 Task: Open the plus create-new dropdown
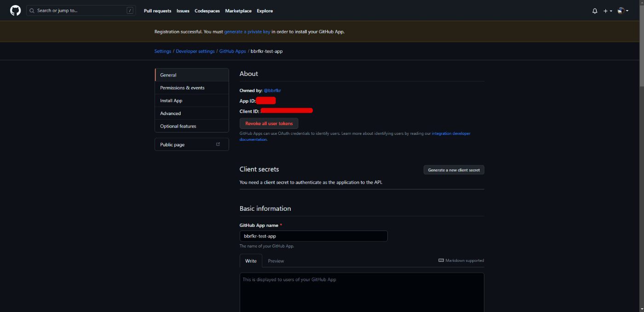608,11
